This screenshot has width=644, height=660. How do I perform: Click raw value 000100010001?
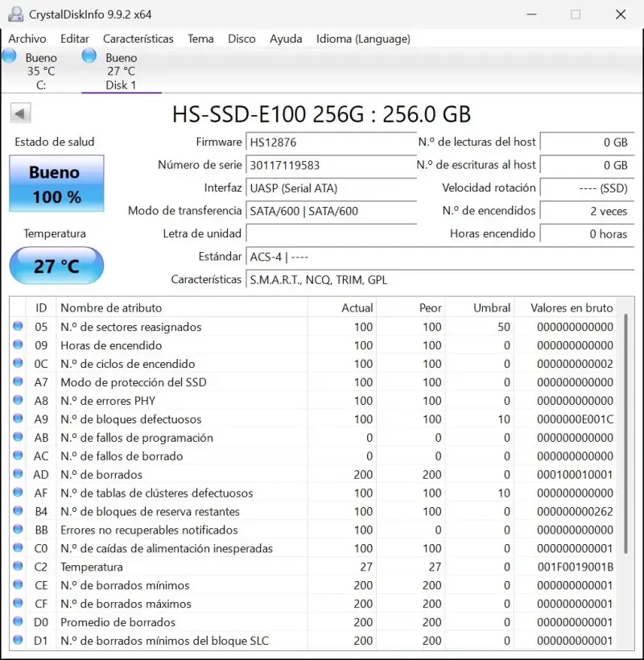(575, 474)
